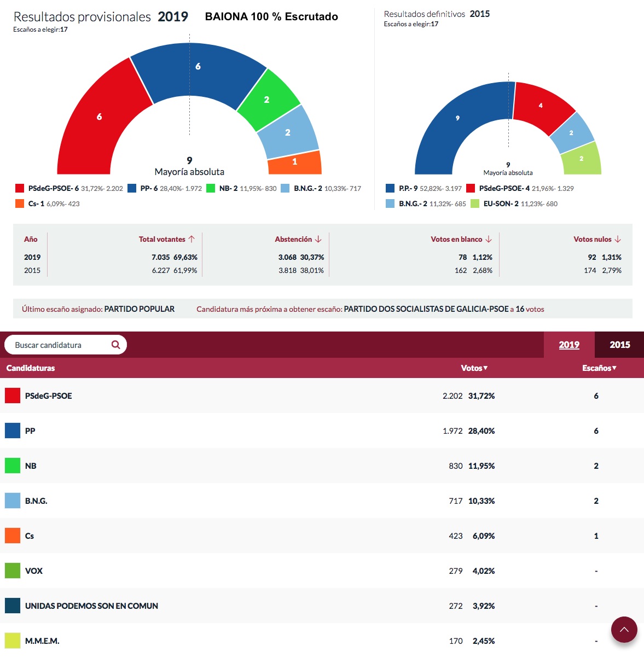Select the UNIDAS PODEMOS SON EN COMUN row

pos(91,606)
